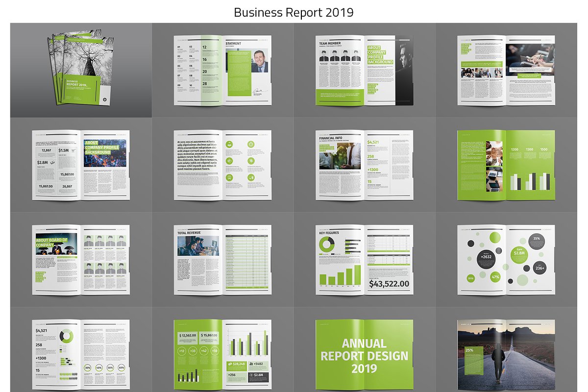Select the Total Revenue table spread

pos(222,260)
